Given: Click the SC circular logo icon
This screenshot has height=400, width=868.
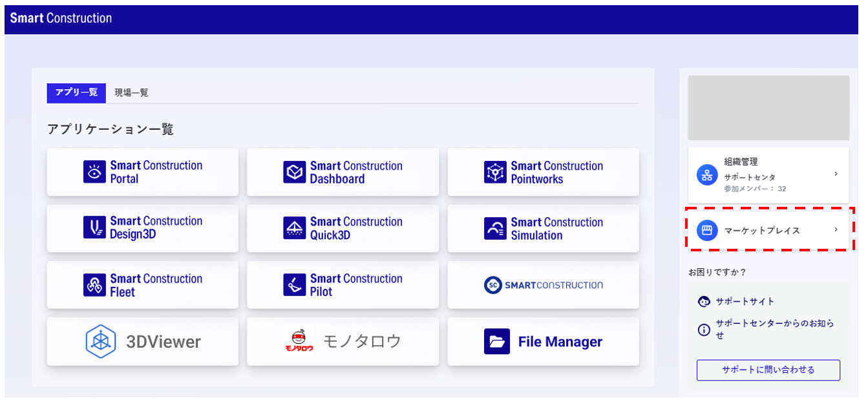Looking at the screenshot, I should tap(493, 285).
